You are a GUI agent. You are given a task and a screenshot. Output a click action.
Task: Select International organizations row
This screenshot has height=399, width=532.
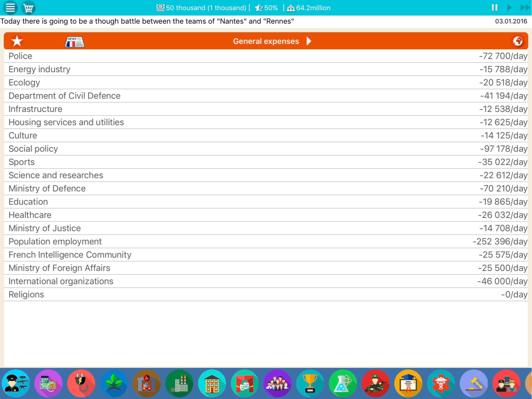click(266, 281)
